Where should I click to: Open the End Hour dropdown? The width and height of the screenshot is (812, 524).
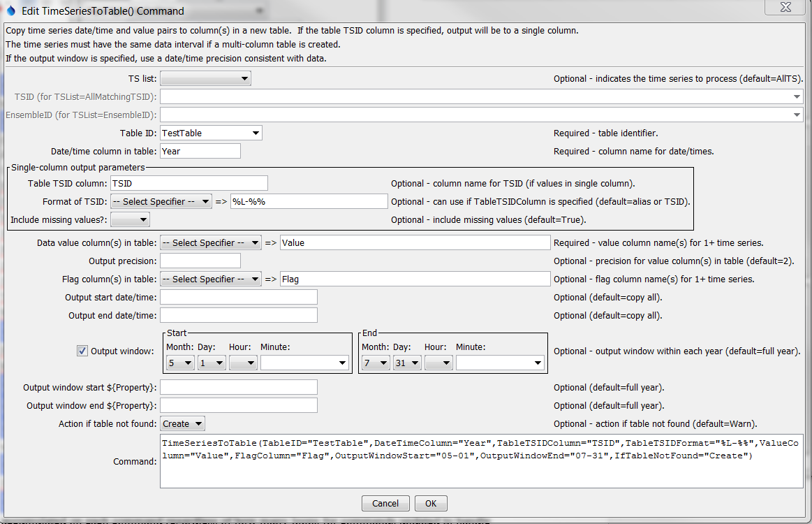438,363
